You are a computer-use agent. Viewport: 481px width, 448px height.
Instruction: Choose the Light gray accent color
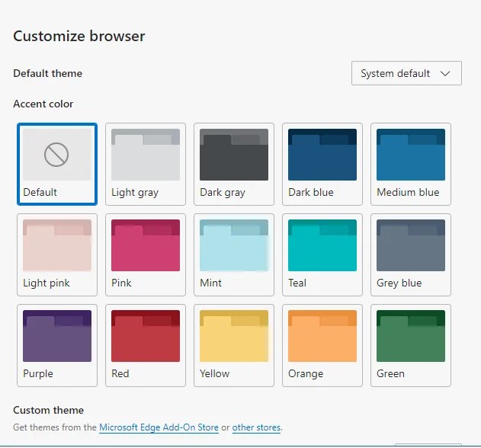coord(146,164)
